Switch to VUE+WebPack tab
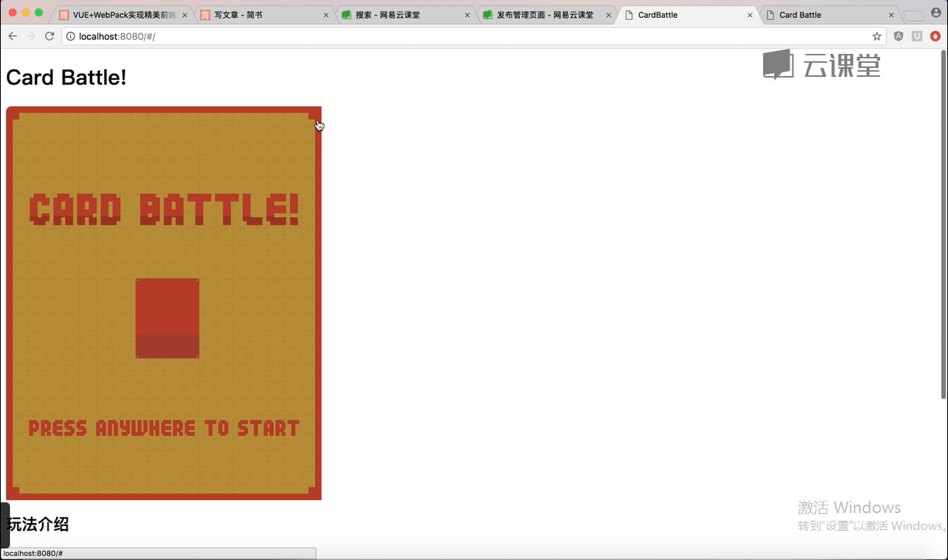This screenshot has width=948, height=560. (x=122, y=15)
